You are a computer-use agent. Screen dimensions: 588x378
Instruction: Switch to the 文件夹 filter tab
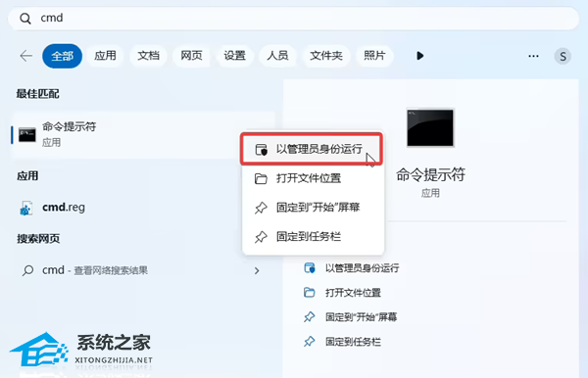(326, 56)
